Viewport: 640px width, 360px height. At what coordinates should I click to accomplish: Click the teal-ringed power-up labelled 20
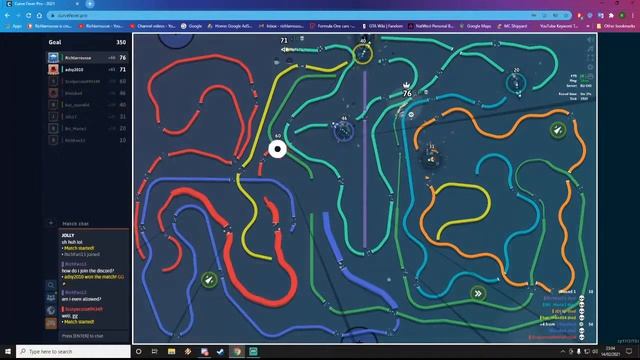click(x=516, y=83)
